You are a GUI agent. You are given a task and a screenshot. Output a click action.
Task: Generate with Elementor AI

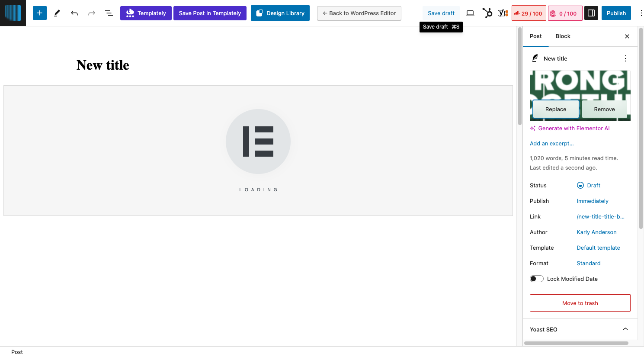point(570,128)
